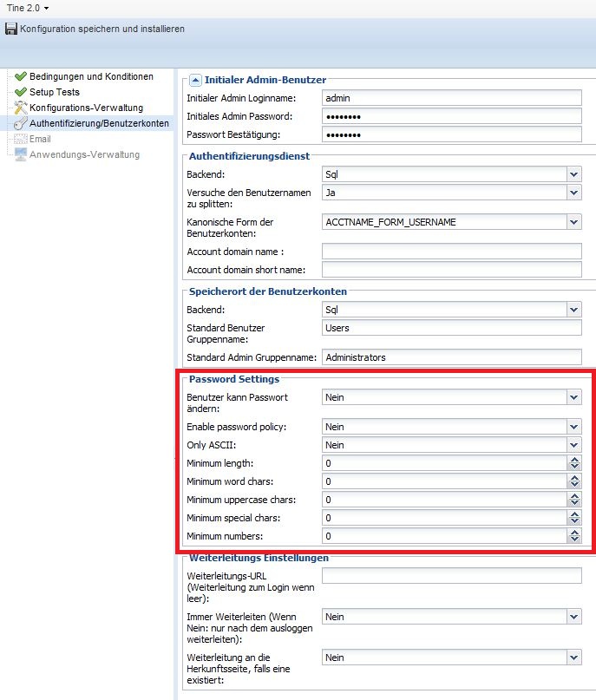The image size is (596, 700).
Task: Click the tools icon for Konfigurations-Verwaltung
Action: click(x=22, y=108)
